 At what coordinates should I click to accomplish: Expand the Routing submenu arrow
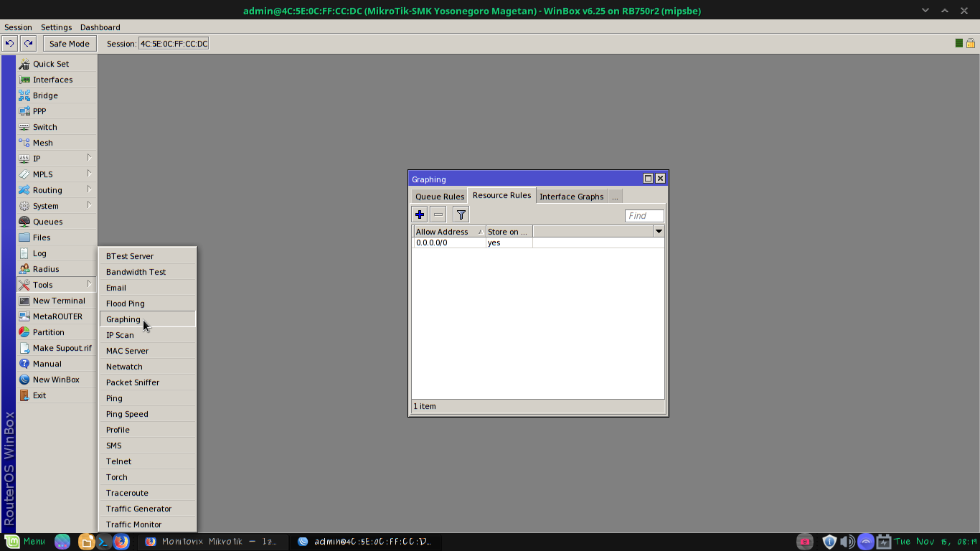pyautogui.click(x=90, y=189)
